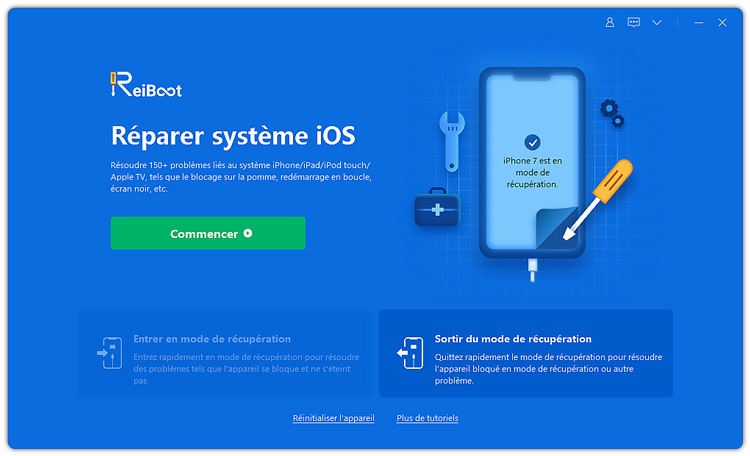This screenshot has width=750, height=456.
Task: Click the play arrow icon inside Commencer
Action: 248,233
